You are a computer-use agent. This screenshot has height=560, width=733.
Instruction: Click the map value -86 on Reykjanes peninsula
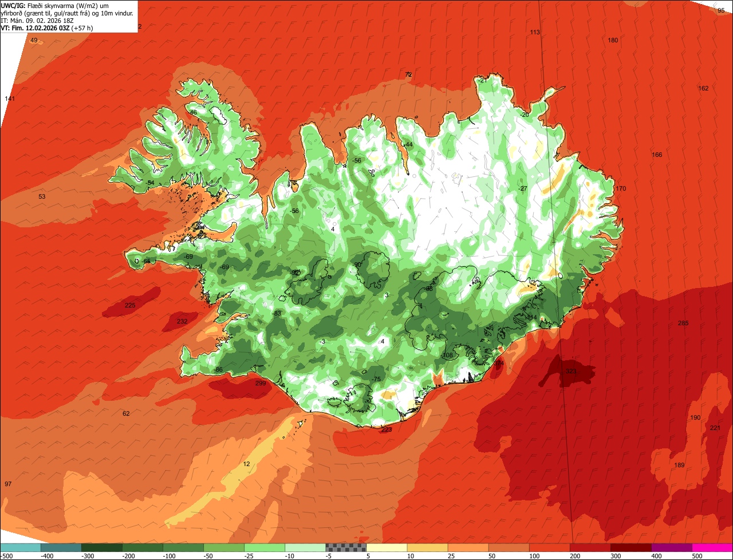click(218, 370)
